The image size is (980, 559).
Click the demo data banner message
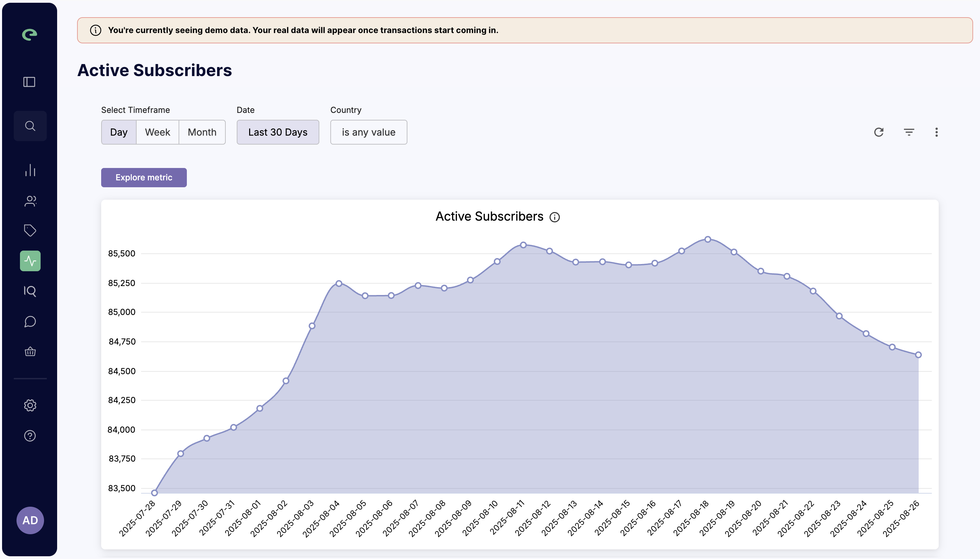(x=303, y=30)
